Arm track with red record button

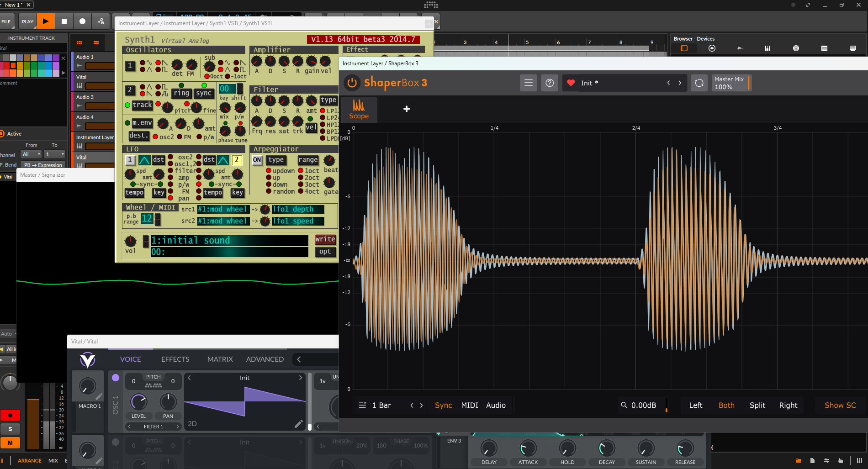pos(10,415)
